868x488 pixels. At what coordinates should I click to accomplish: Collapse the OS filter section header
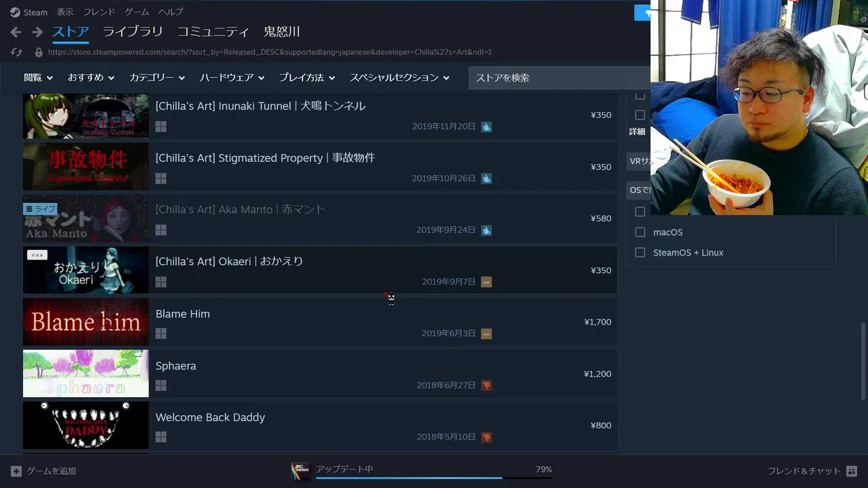click(639, 190)
